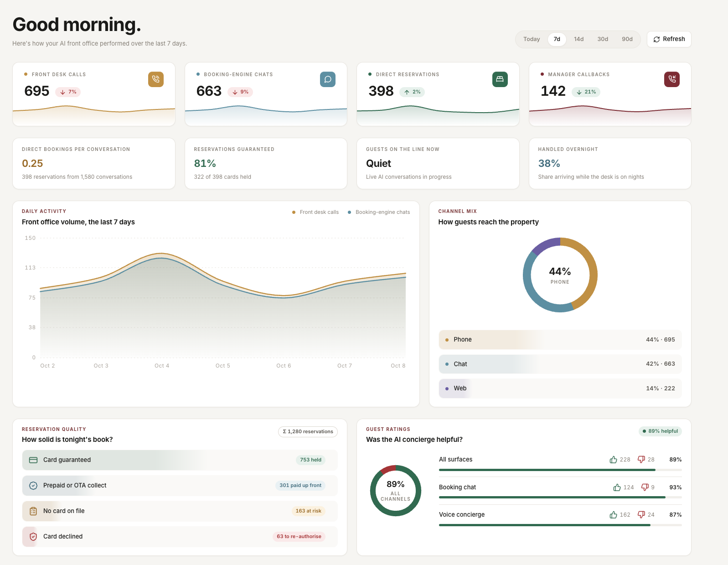Select the Chat row in Channel Mix
The image size is (728, 565).
coord(560,364)
